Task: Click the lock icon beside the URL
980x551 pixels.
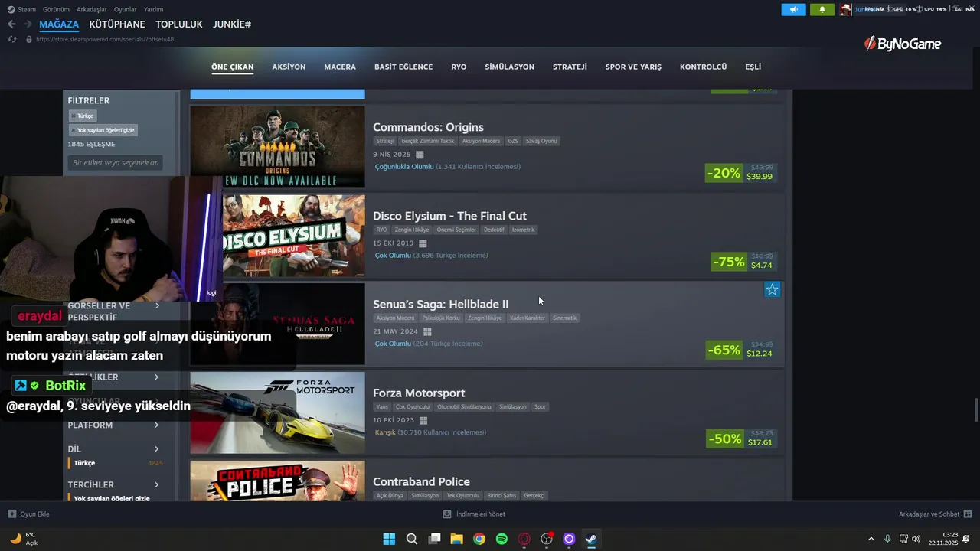Action: pos(29,39)
